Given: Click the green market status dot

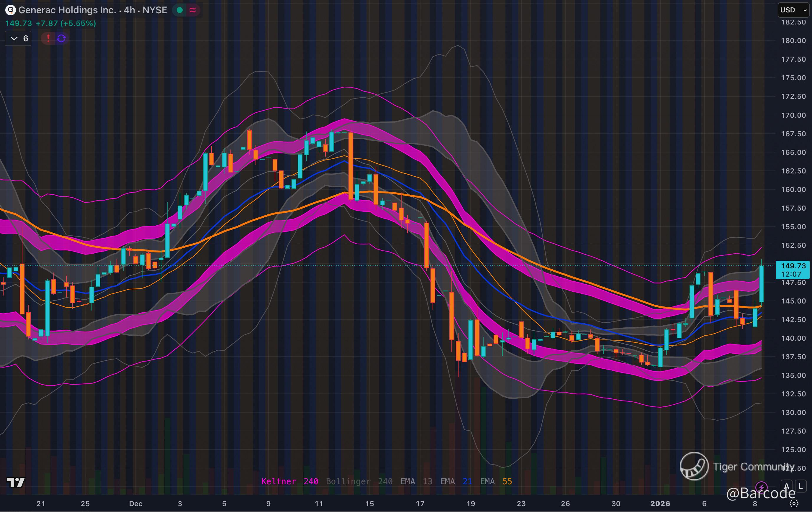Looking at the screenshot, I should 180,10.
